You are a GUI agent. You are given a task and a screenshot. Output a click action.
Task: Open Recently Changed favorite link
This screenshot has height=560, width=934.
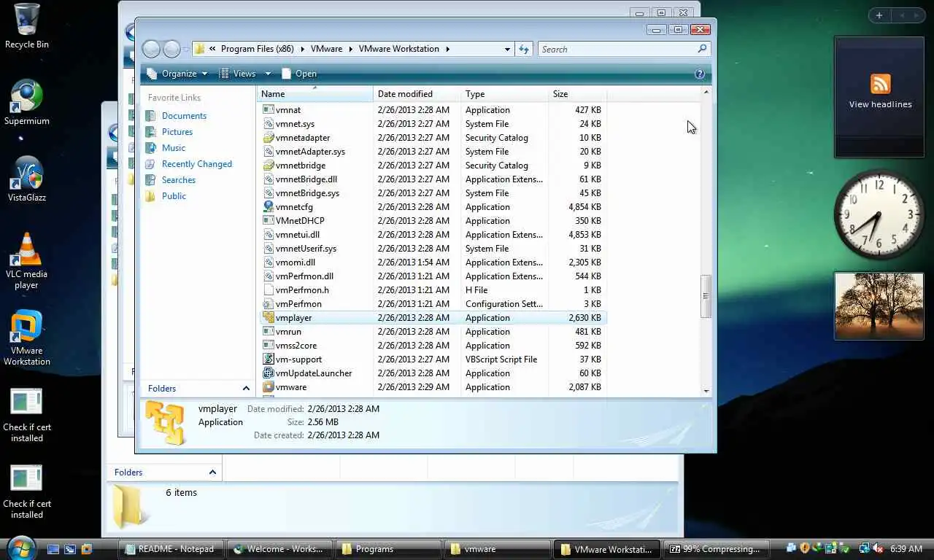click(x=197, y=164)
